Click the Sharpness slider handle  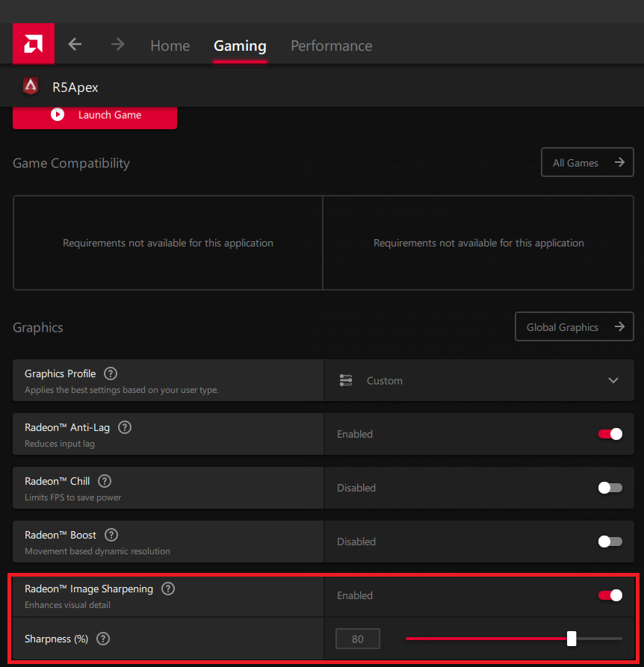pos(572,639)
